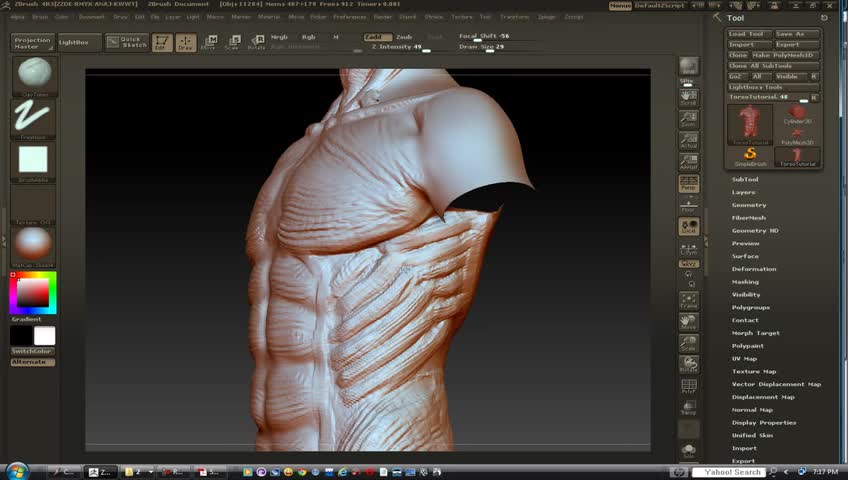This screenshot has width=848, height=480.
Task: Expand the SubTool section
Action: [x=745, y=179]
